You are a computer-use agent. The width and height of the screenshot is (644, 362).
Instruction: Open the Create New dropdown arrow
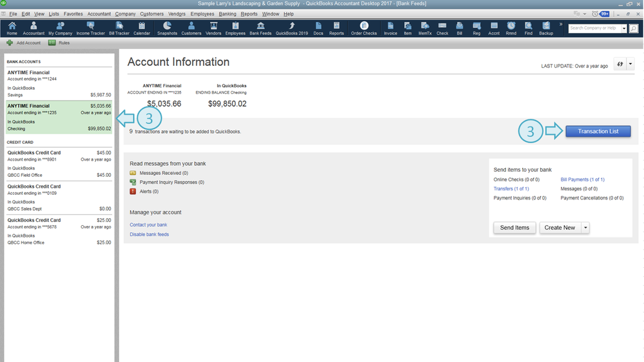585,228
